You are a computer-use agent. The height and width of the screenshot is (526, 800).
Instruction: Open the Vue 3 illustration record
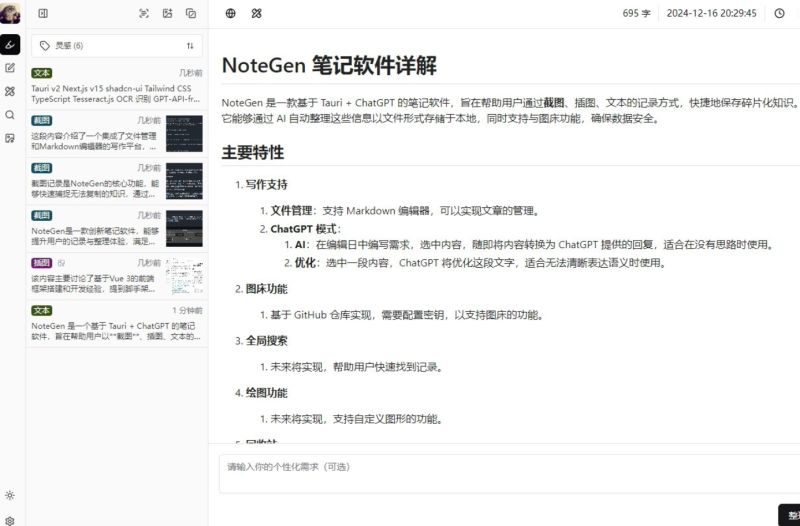(x=117, y=276)
